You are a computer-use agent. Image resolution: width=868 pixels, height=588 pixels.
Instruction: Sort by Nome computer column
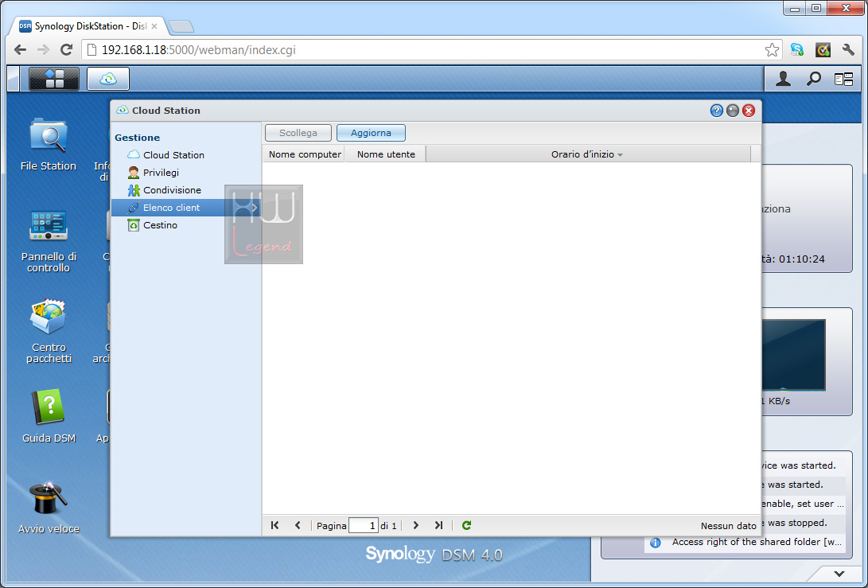click(x=304, y=154)
